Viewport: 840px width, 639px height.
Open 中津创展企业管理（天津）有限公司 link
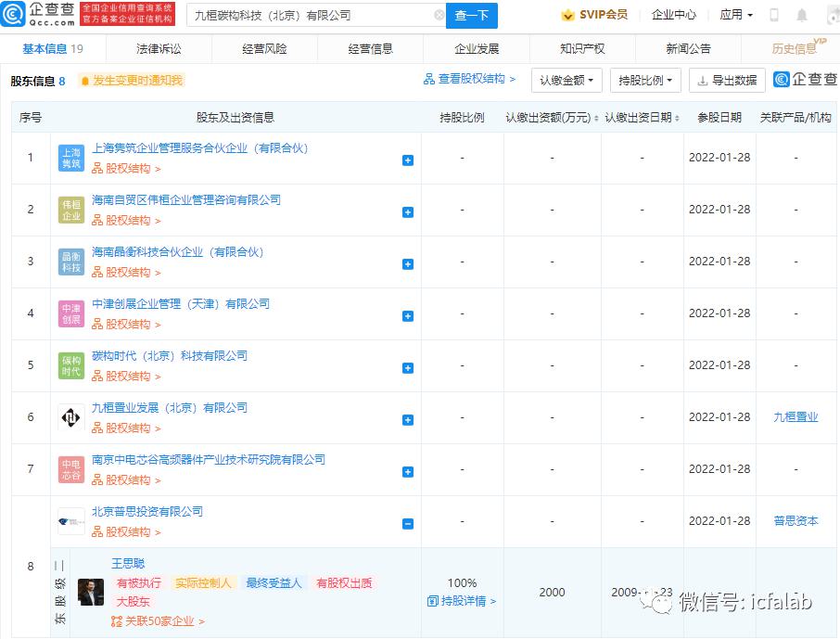[181, 304]
